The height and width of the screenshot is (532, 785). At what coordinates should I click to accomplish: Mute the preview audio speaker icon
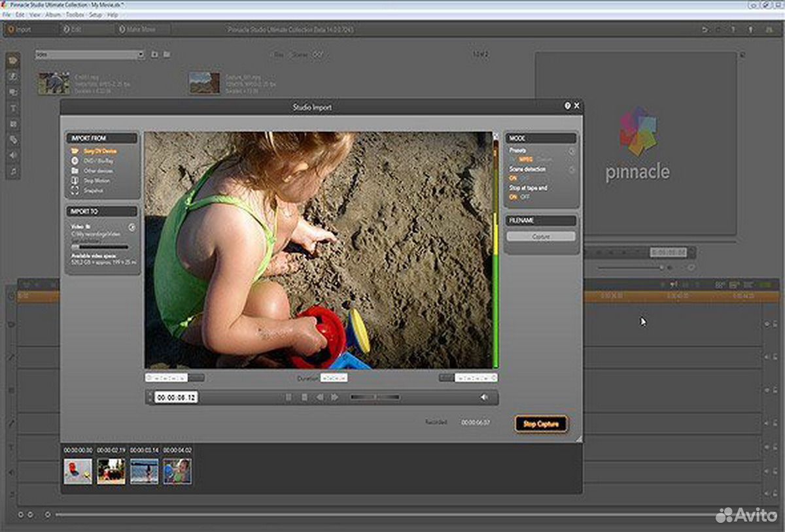point(484,397)
